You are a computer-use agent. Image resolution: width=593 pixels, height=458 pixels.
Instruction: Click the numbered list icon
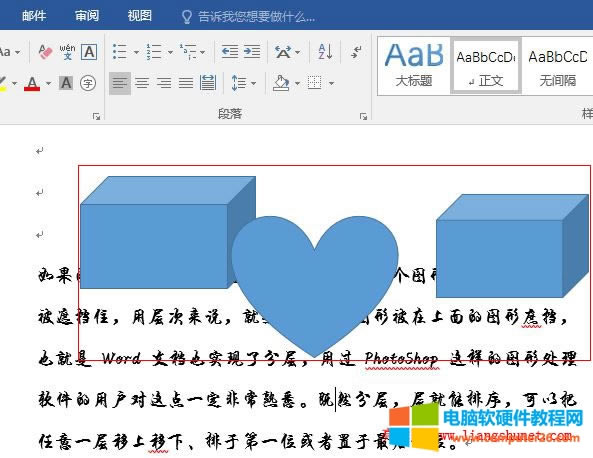point(154,52)
